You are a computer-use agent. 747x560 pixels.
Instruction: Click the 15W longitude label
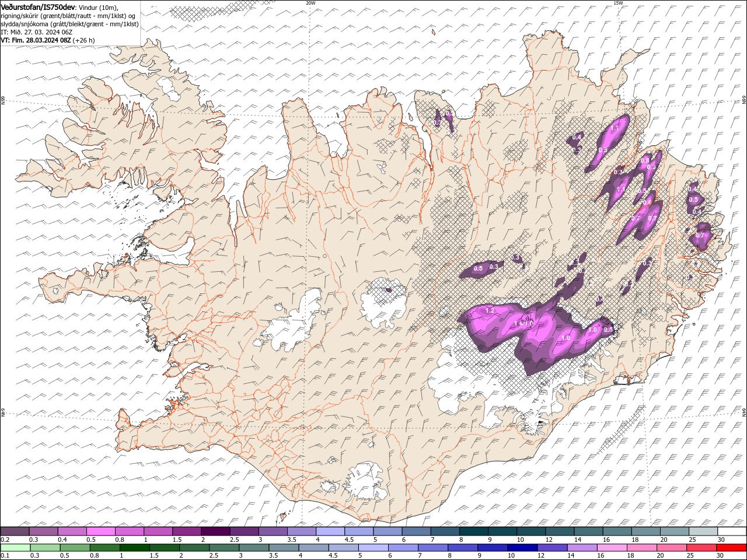pyautogui.click(x=618, y=3)
